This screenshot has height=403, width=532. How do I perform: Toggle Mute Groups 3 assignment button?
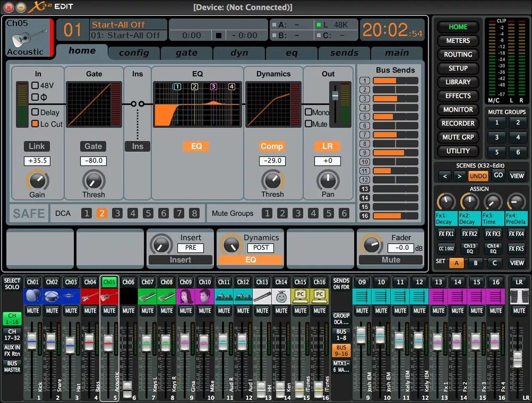(297, 213)
